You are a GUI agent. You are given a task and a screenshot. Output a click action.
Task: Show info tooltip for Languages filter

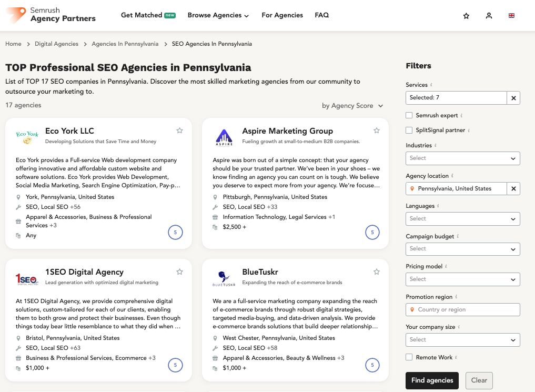coord(438,206)
